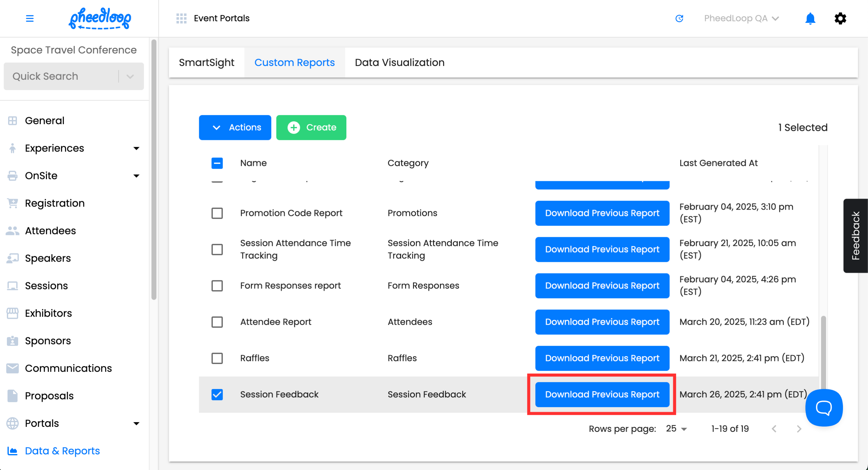Open the chat support bubble
The height and width of the screenshot is (470, 868).
click(824, 407)
